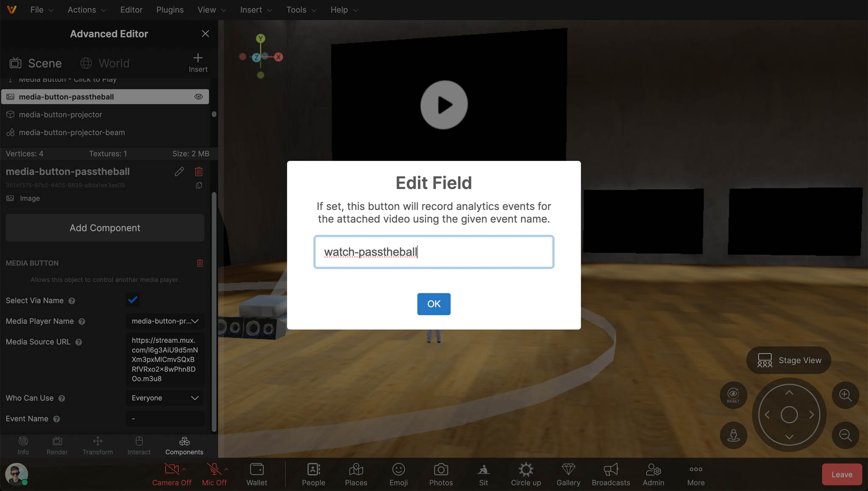This screenshot has width=868, height=491.
Task: Open the Insert menu in menu bar
Action: pos(256,9)
